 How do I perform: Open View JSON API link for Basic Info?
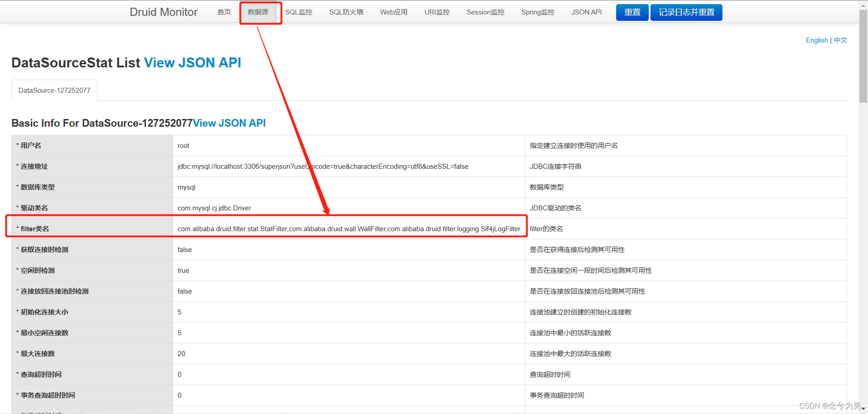pos(229,123)
